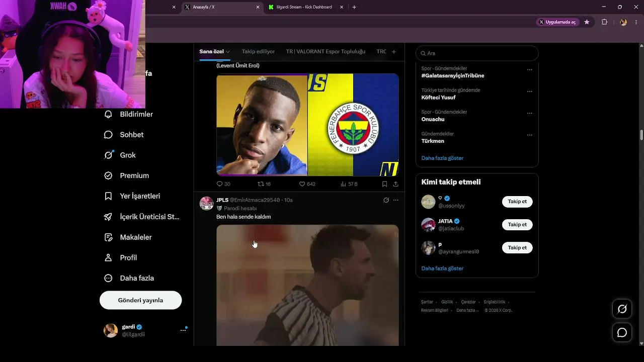644x362 pixels.
Task: Expand the sidebar Daha fazla menu
Action: (x=129, y=278)
